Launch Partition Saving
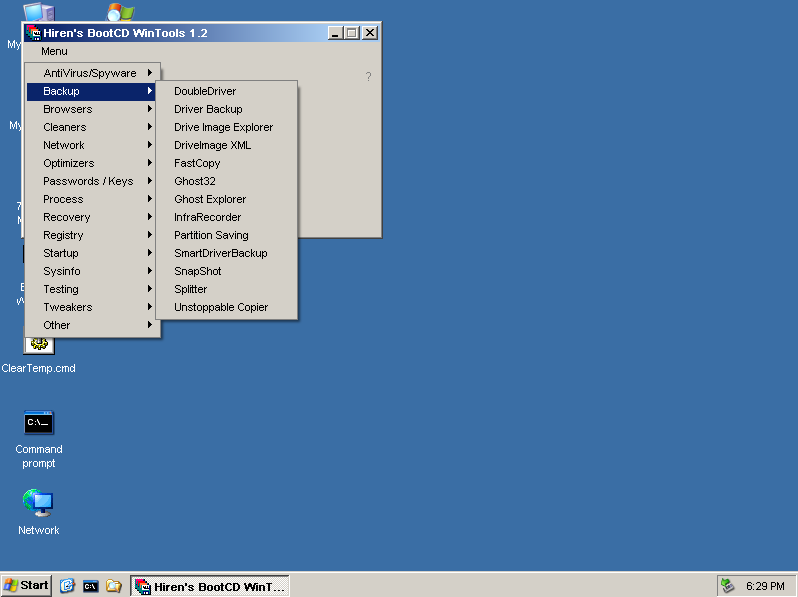This screenshot has width=798, height=597. click(x=227, y=235)
